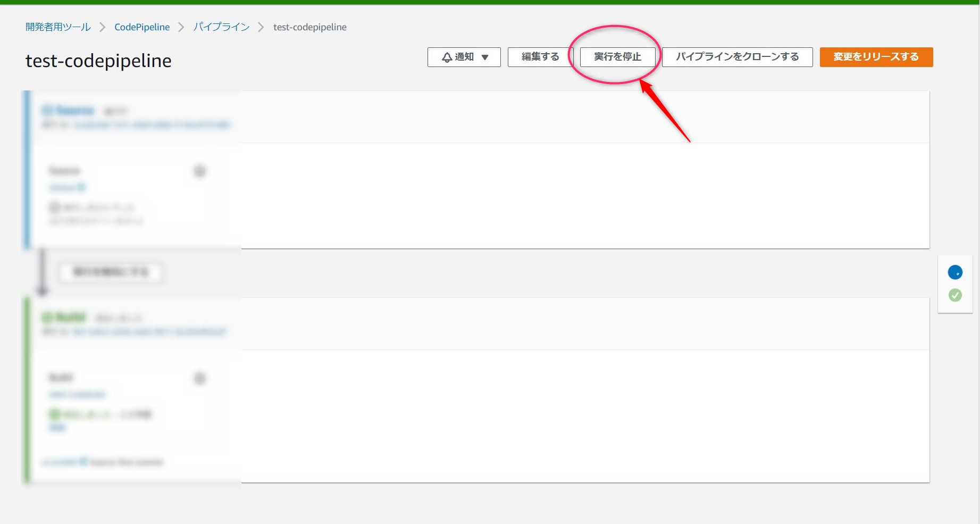Click the green success checkmark indicator
The height and width of the screenshot is (524, 980).
[955, 295]
